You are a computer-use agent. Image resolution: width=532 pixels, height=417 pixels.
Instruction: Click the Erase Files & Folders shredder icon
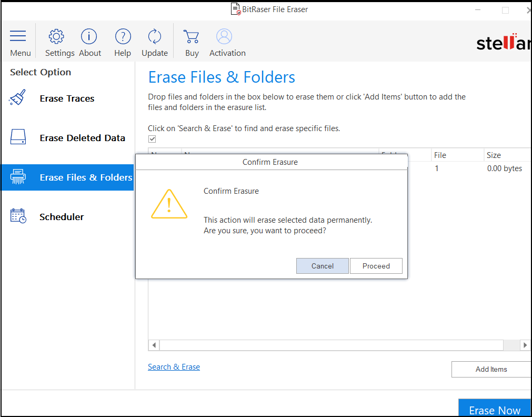pyautogui.click(x=18, y=177)
